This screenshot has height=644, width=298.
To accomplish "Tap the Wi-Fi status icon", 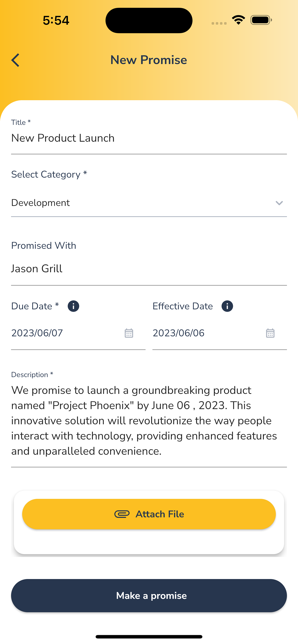I will (x=238, y=20).
